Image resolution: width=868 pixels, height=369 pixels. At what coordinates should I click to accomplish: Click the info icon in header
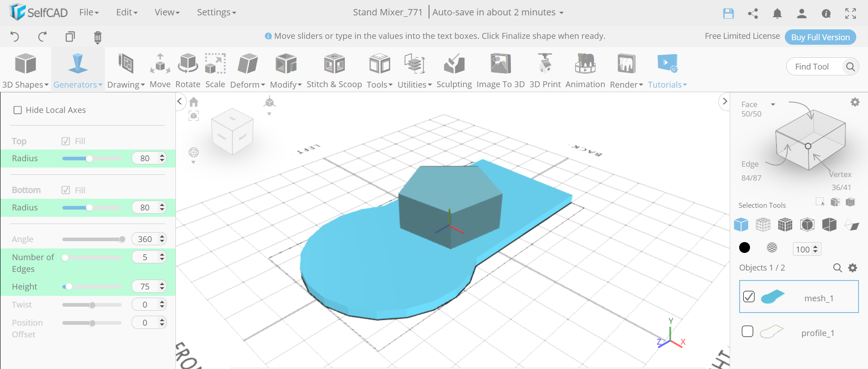pyautogui.click(x=826, y=14)
